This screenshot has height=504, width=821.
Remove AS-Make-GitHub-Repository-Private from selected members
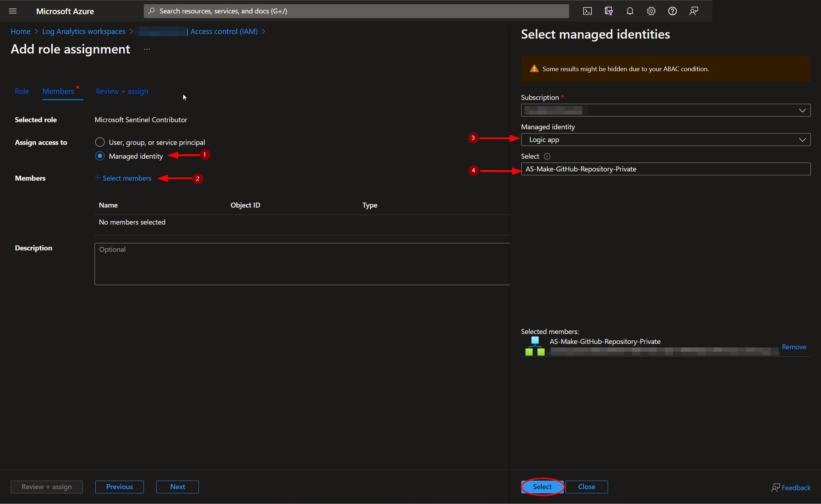click(x=794, y=347)
